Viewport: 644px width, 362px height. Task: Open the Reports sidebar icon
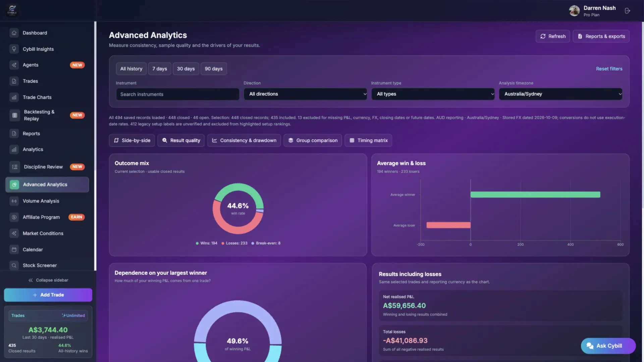14,133
